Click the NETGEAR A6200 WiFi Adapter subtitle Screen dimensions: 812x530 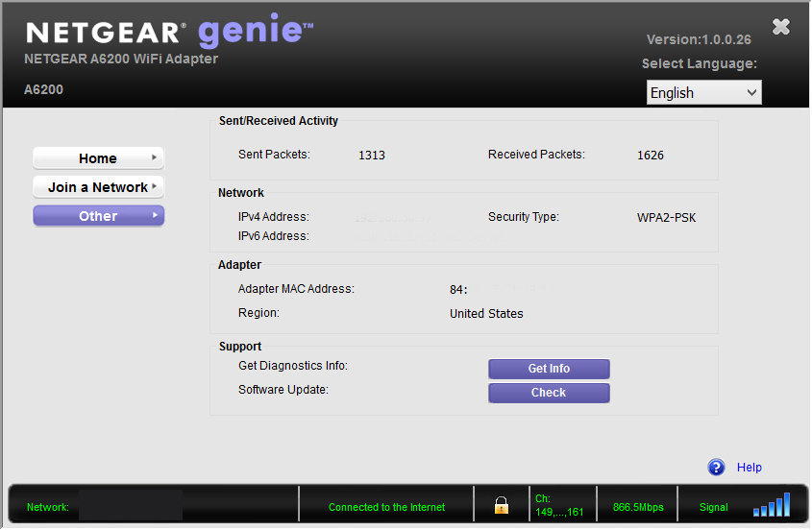(121, 59)
